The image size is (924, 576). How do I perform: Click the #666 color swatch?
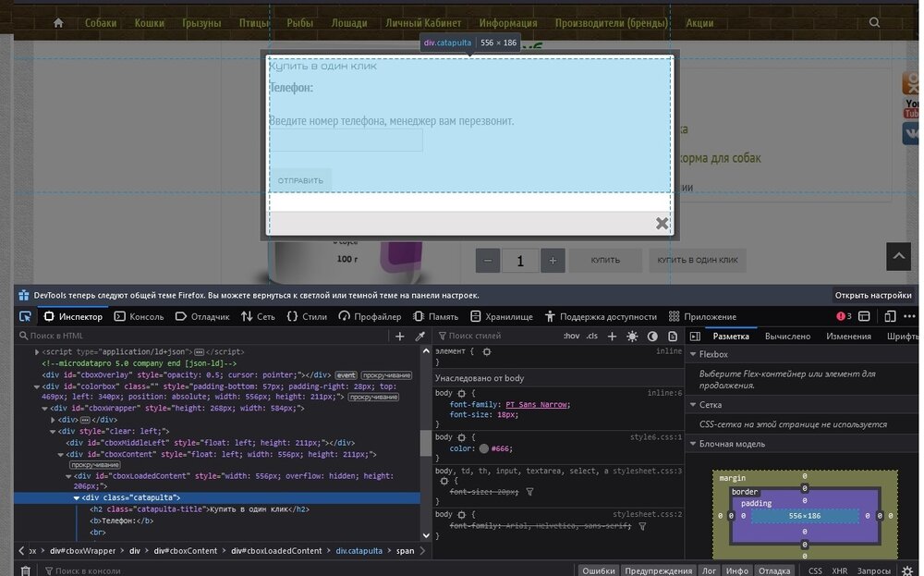483,448
